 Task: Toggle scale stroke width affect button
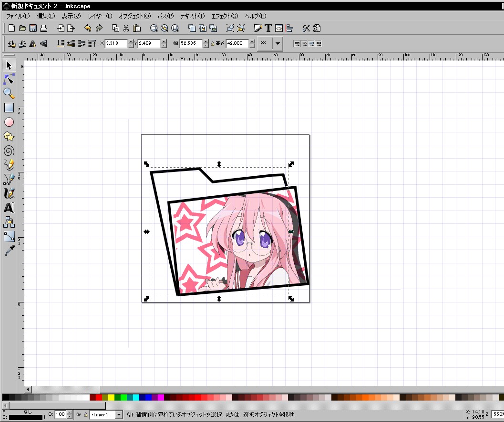click(x=297, y=44)
